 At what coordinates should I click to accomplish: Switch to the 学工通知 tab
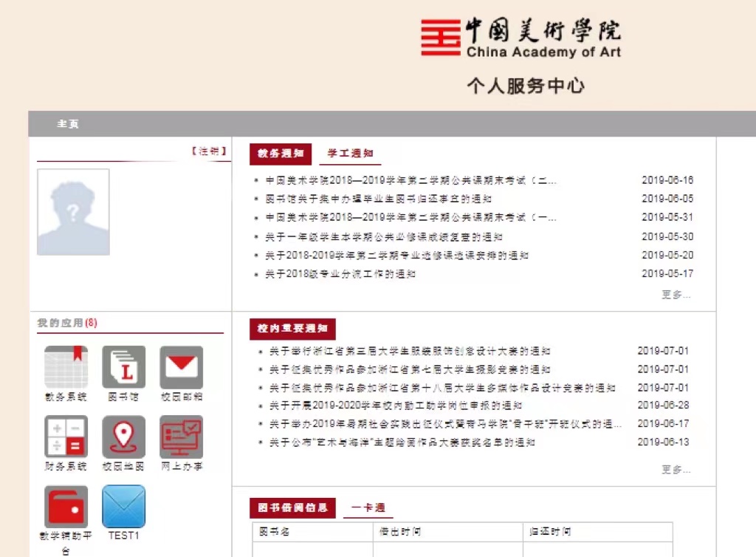pos(350,154)
